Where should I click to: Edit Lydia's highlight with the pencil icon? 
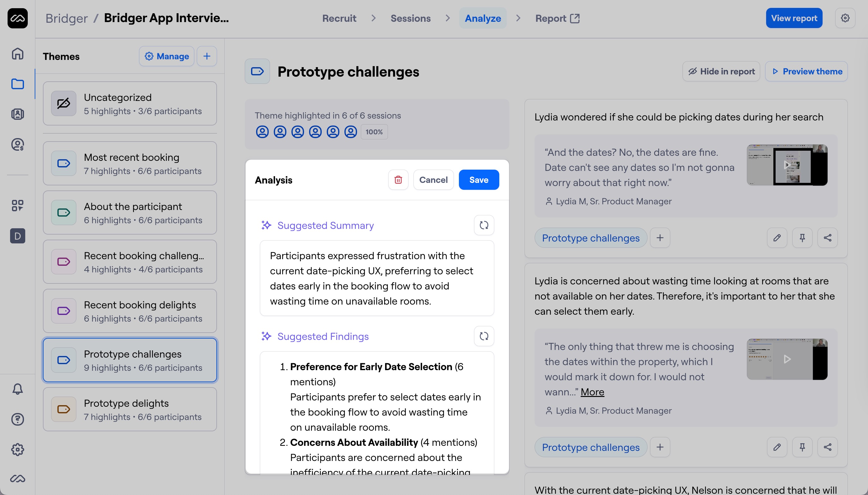coord(777,238)
